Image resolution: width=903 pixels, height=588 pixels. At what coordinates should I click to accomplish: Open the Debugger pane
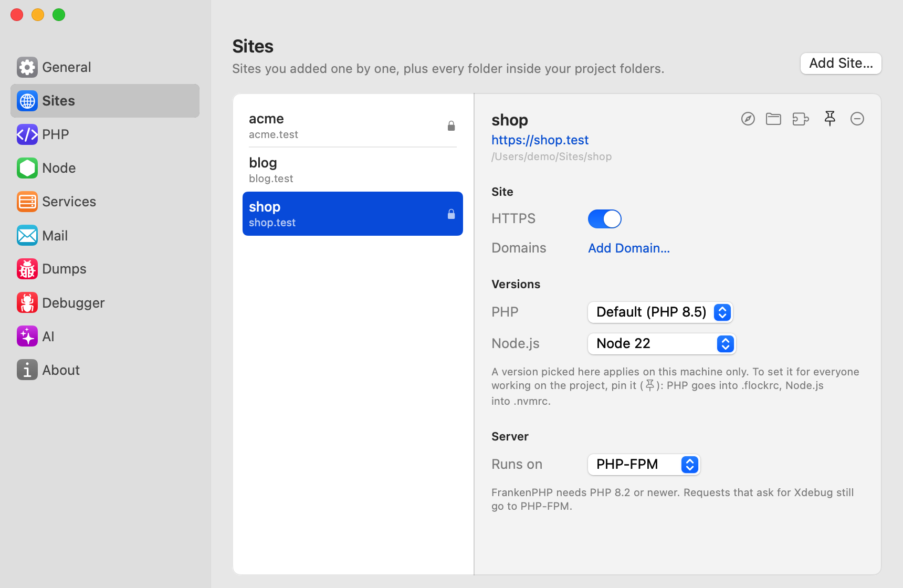(105, 303)
